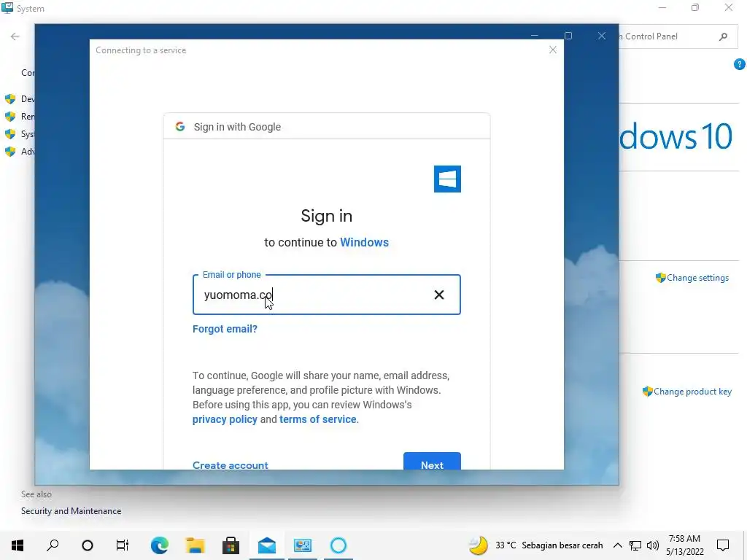
Task: Open Microsoft Store from taskbar
Action: tap(231, 545)
